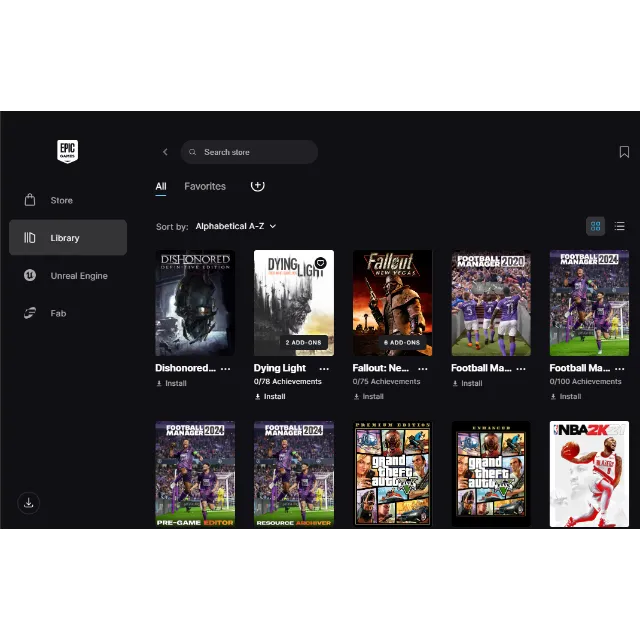Open the wishlist bookmark icon

coord(624,152)
